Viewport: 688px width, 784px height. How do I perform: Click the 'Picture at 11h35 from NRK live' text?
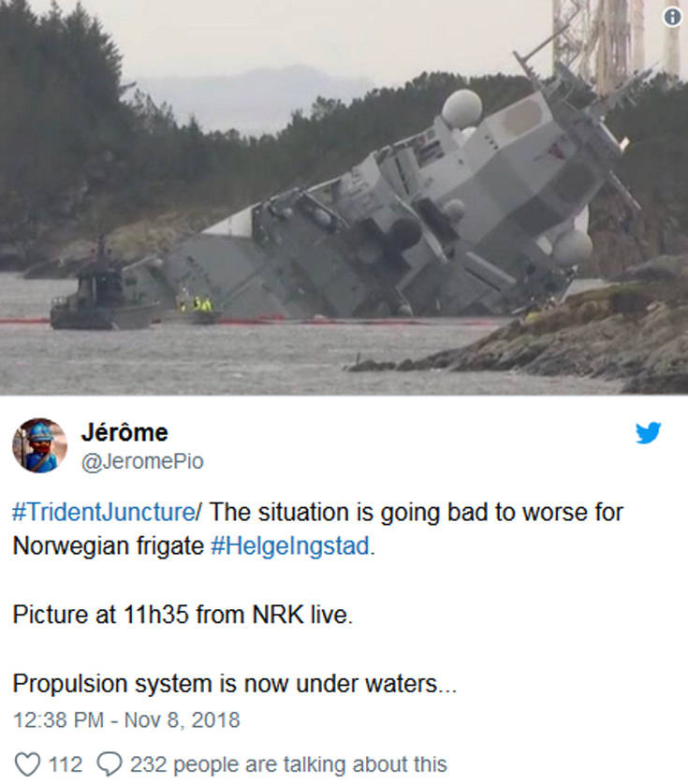tap(183, 615)
